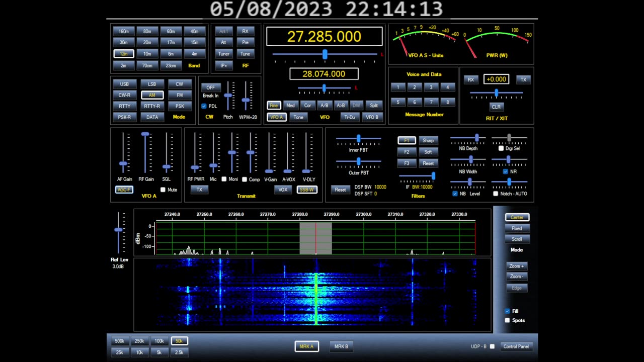Select the 23cm band

click(x=171, y=65)
